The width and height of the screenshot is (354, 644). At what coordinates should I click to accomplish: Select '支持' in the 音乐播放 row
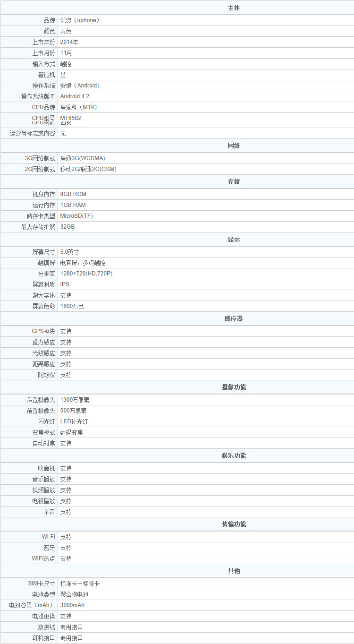[x=66, y=479]
